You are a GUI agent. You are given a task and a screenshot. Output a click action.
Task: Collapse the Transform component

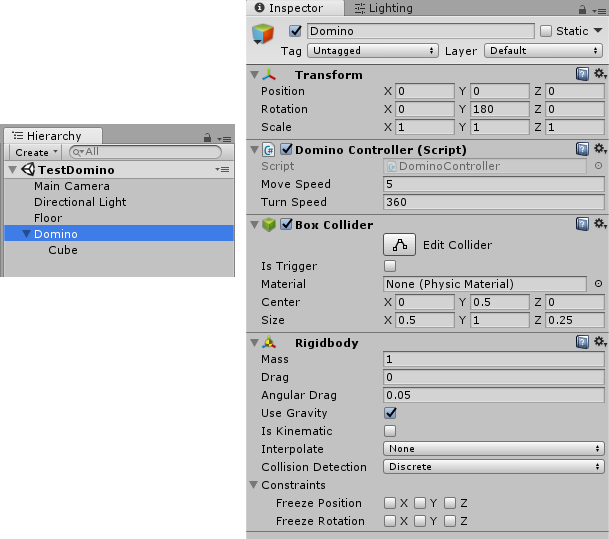click(254, 75)
